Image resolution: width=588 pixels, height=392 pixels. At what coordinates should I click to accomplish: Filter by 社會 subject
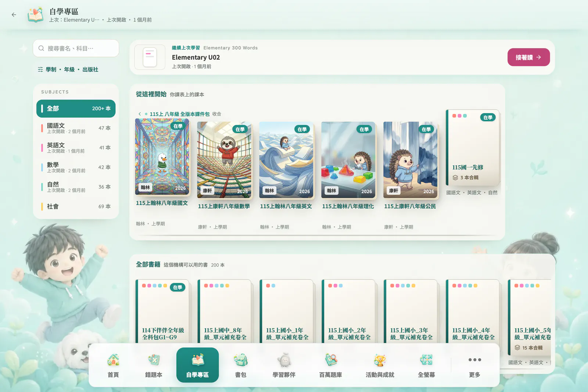(x=76, y=206)
